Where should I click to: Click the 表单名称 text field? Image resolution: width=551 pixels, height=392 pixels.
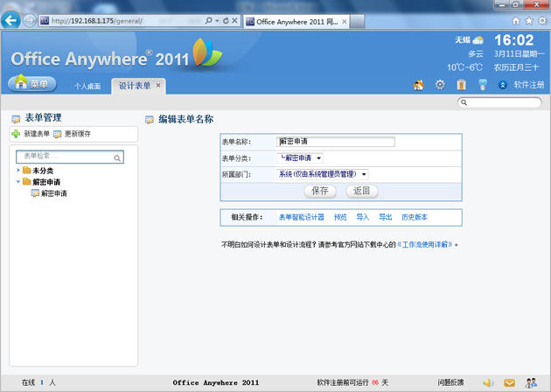click(x=335, y=142)
